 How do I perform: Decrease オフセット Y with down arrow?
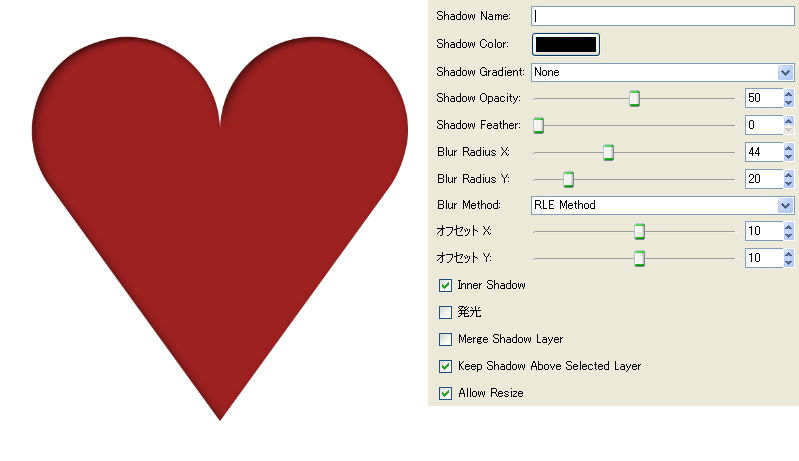tap(789, 262)
